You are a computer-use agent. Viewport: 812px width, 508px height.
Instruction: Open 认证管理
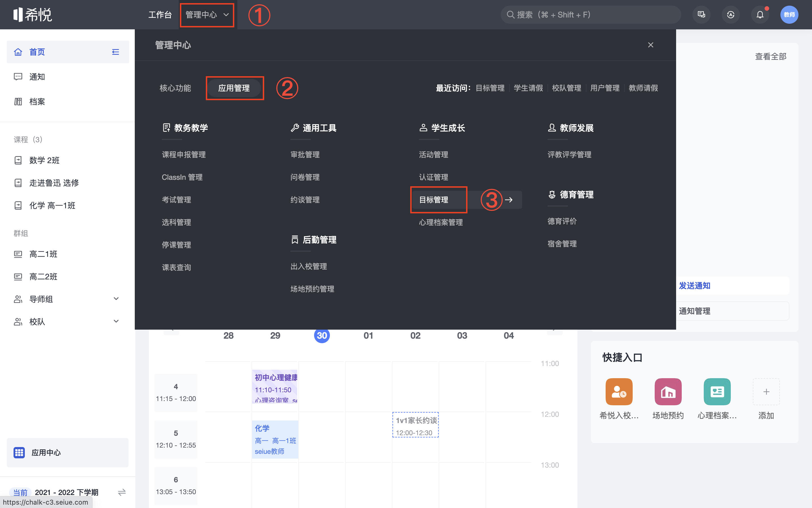[433, 177]
